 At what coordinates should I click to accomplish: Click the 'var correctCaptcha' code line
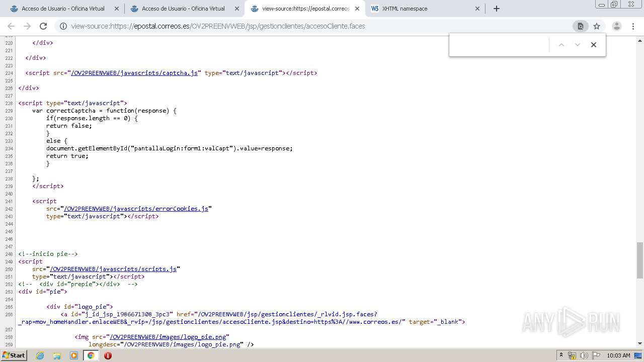click(x=104, y=111)
